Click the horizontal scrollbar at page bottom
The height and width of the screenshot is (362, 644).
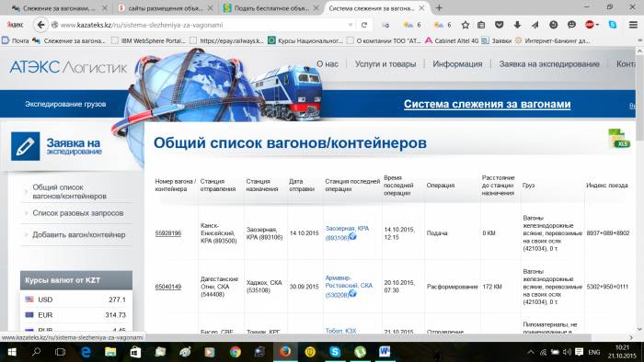point(295,337)
